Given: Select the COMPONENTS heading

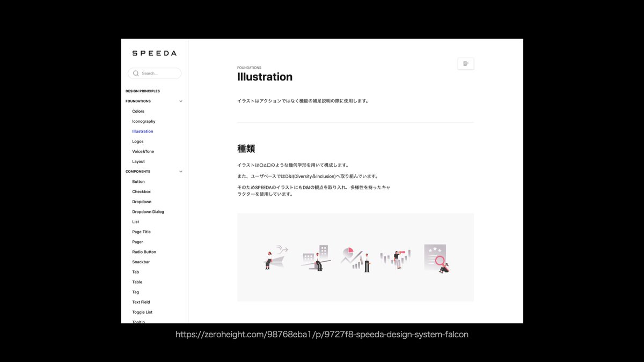Looking at the screenshot, I should (138, 172).
